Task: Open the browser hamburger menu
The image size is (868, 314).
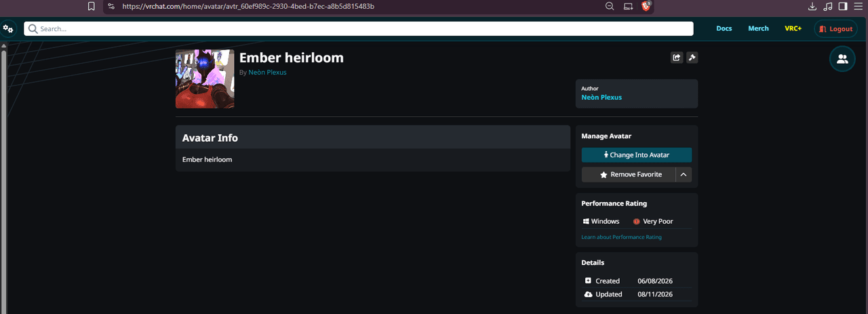Action: 858,6
